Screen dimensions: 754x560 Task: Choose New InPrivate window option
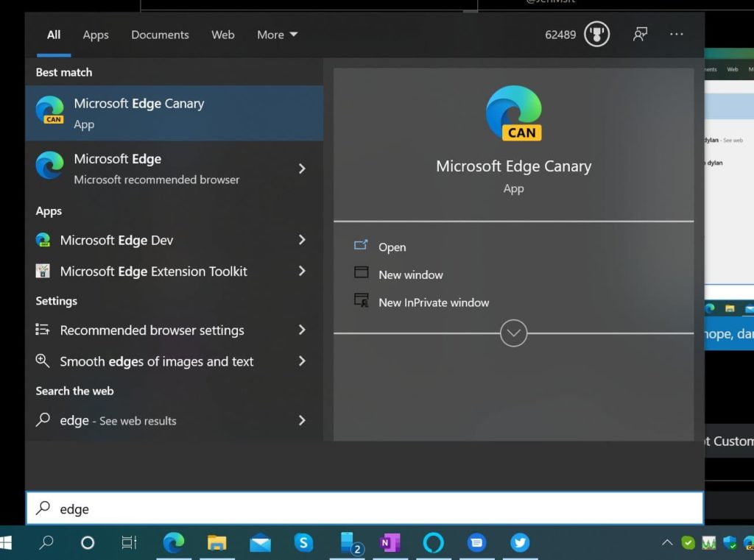(433, 302)
